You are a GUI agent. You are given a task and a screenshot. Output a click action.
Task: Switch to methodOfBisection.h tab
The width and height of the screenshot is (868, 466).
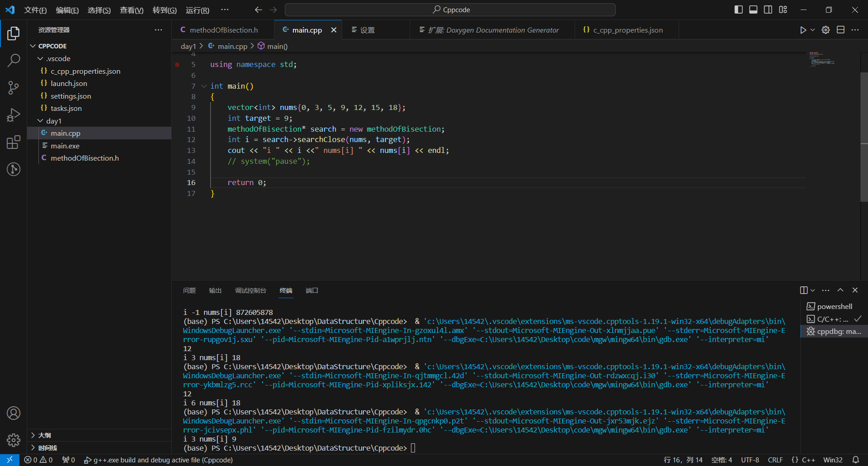point(223,30)
